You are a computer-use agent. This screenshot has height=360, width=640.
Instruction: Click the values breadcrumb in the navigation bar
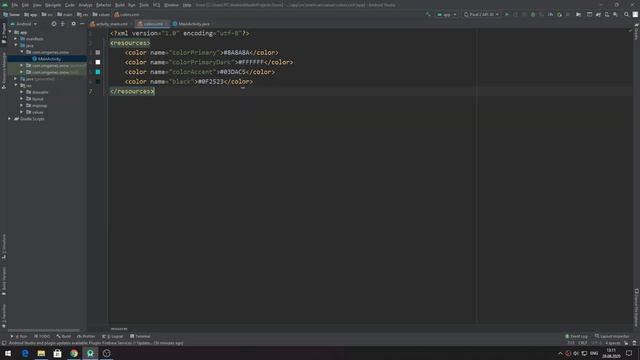[x=101, y=14]
